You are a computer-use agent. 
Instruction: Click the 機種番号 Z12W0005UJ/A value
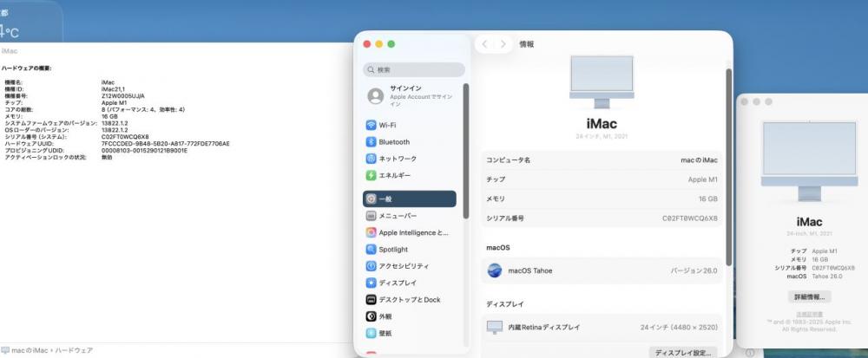click(x=123, y=95)
